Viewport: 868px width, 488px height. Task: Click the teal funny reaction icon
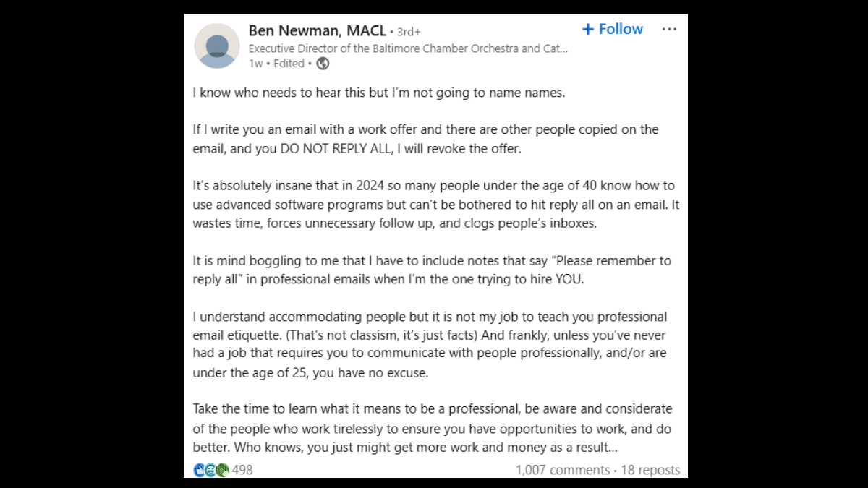[211, 470]
